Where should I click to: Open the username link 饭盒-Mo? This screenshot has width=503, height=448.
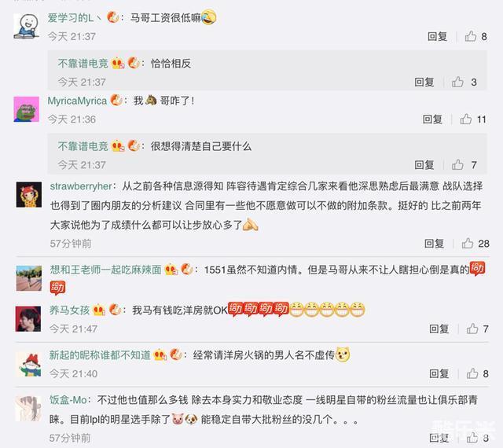coord(68,400)
